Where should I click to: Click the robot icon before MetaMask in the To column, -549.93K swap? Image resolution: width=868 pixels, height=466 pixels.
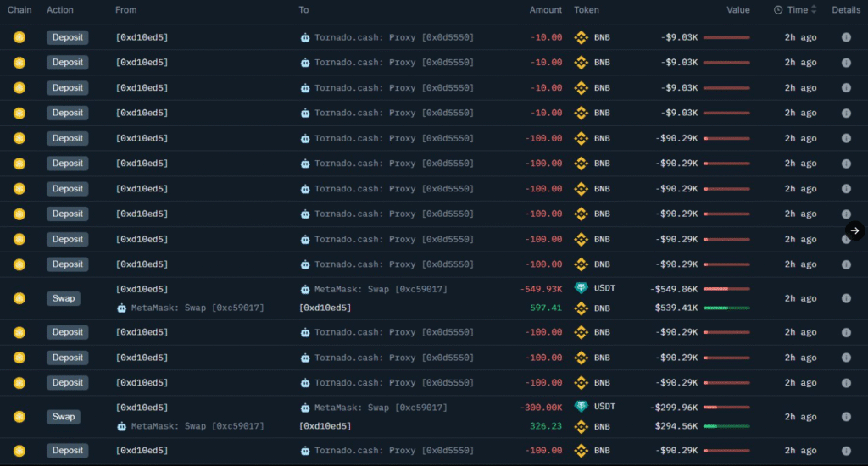pyautogui.click(x=305, y=290)
